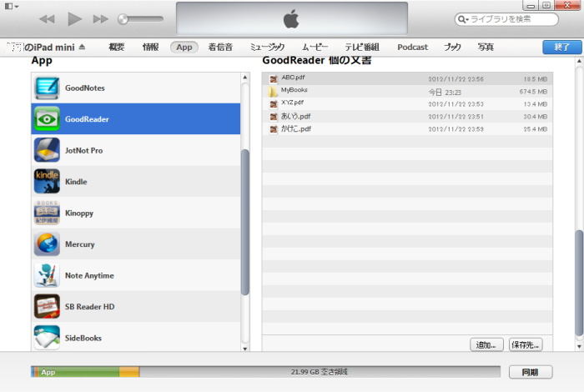Click main pane scroll up arrow
Image resolution: width=584 pixels, height=392 pixels.
pos(579,61)
